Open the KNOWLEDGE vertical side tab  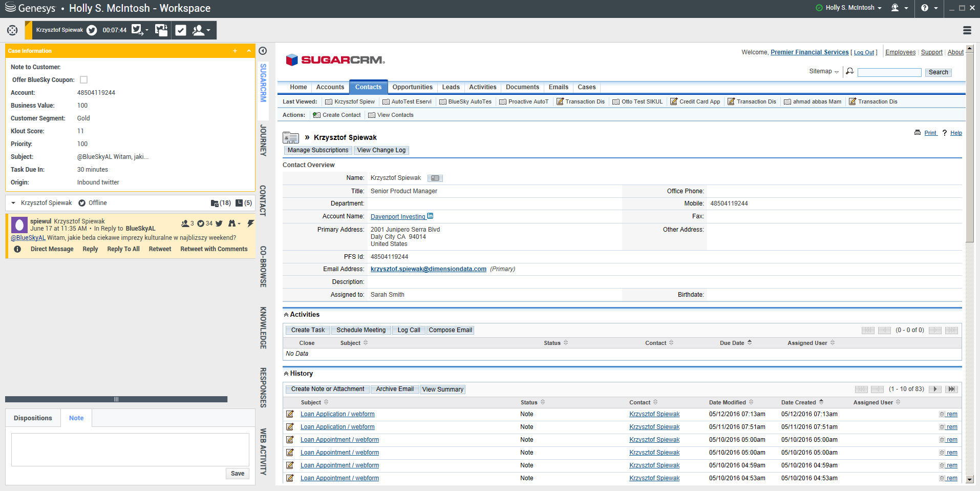(263, 328)
